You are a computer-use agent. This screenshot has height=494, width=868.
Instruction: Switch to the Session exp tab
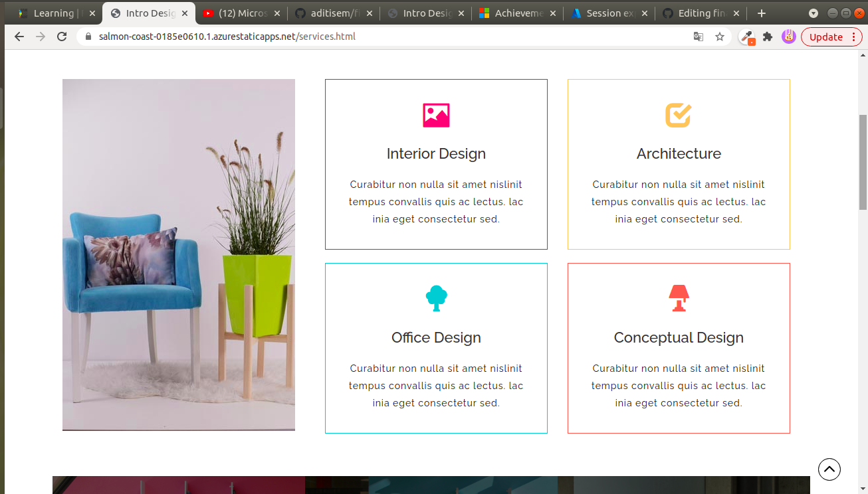click(608, 13)
